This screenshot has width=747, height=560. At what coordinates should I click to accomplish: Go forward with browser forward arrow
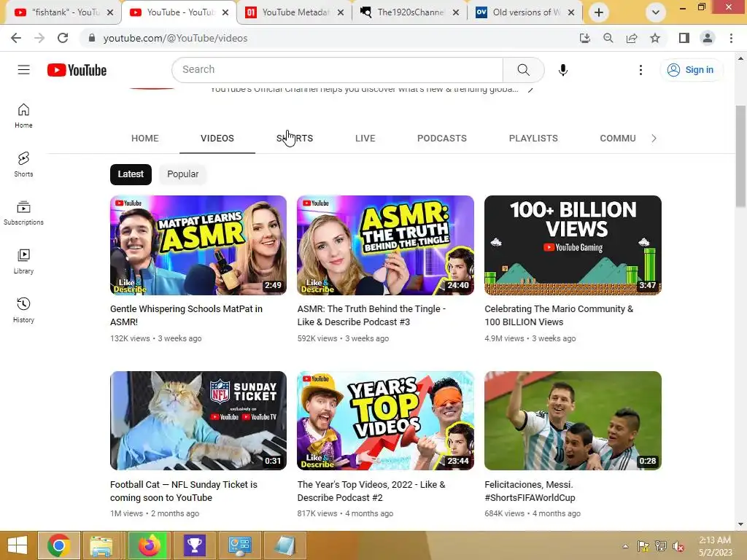(x=39, y=38)
